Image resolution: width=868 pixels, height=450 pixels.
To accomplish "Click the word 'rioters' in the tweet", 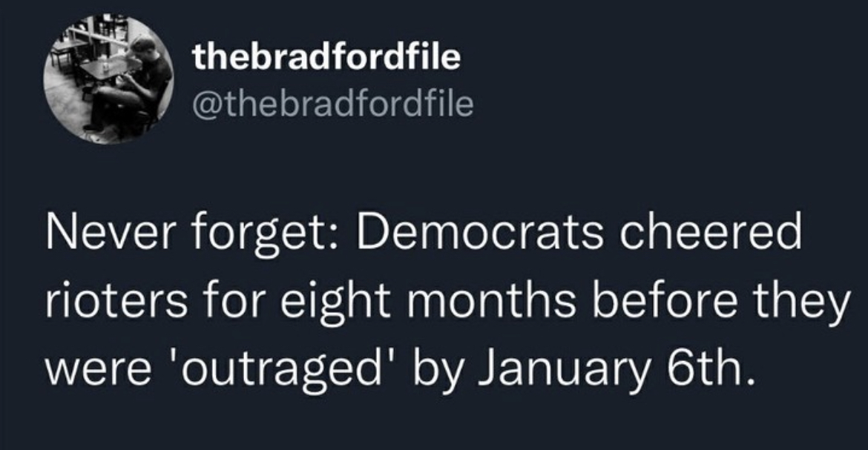I will [116, 302].
